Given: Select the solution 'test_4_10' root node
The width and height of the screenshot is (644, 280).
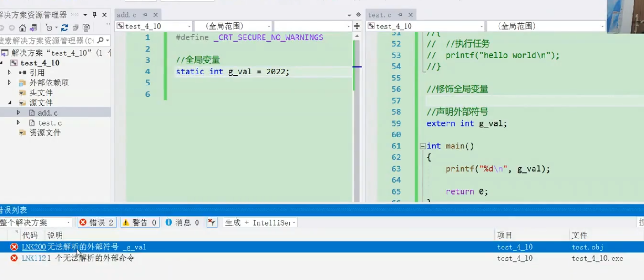Looking at the screenshot, I should tap(56, 53).
